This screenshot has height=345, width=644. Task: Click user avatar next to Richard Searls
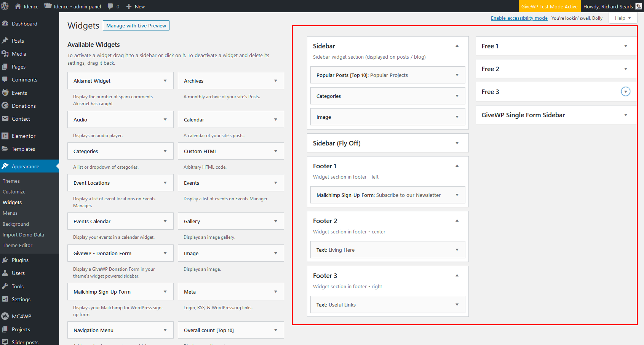639,6
